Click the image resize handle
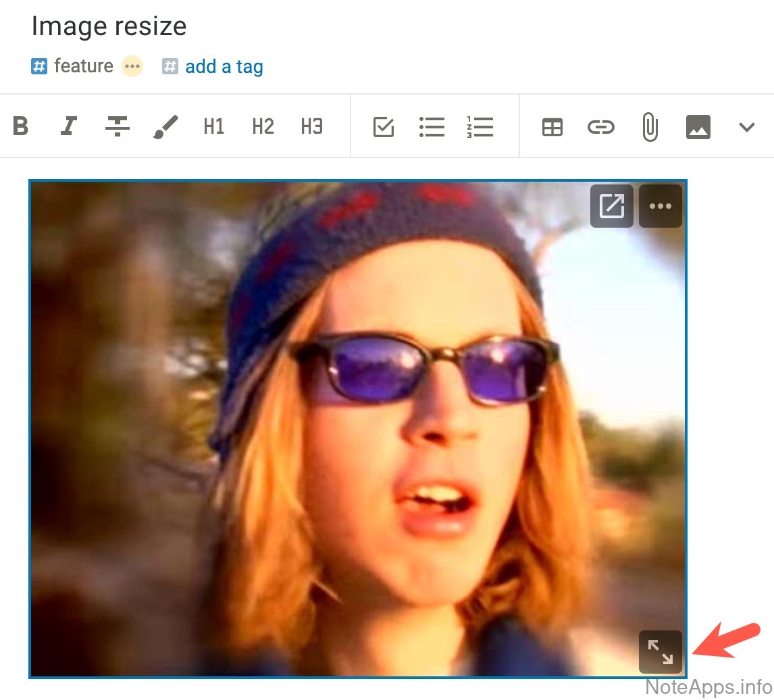 coord(660,652)
